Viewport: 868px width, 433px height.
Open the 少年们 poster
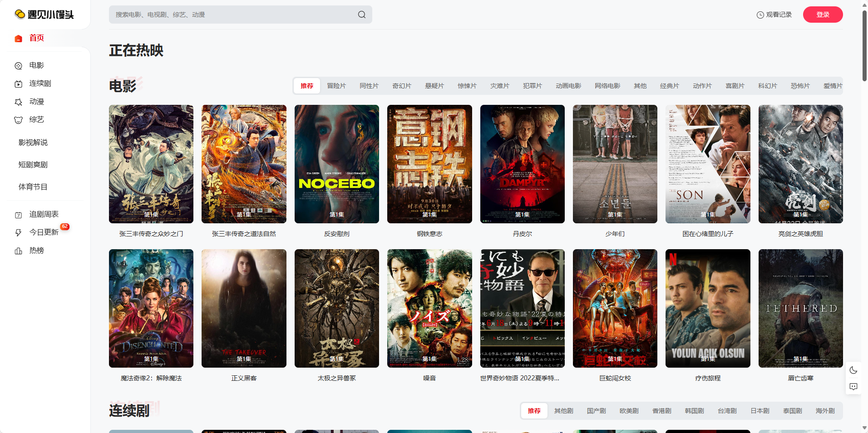(x=615, y=164)
